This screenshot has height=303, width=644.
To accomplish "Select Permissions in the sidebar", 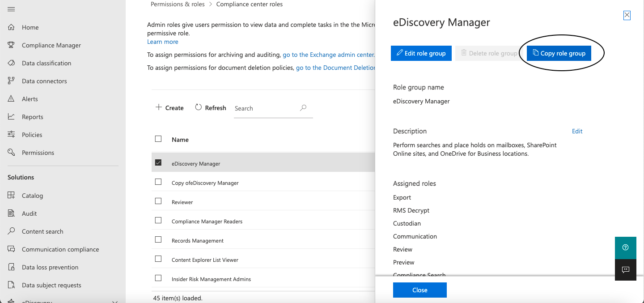I will (x=38, y=153).
